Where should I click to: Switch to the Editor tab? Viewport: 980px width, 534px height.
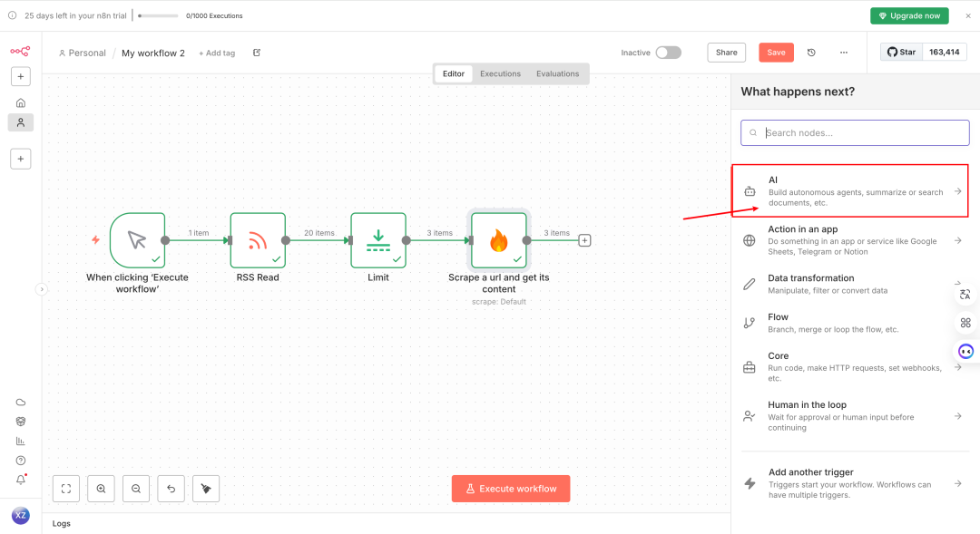454,73
